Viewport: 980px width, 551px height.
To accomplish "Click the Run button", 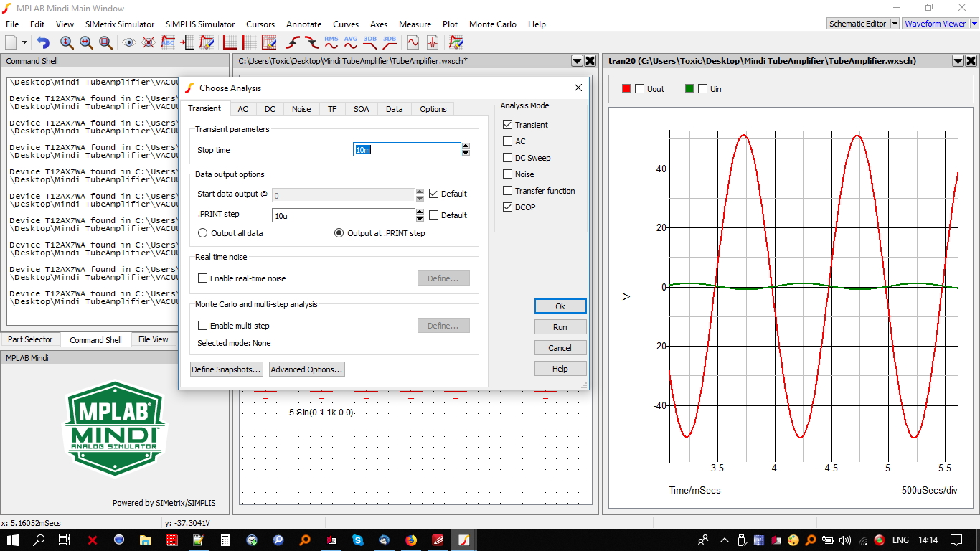I will tap(560, 327).
